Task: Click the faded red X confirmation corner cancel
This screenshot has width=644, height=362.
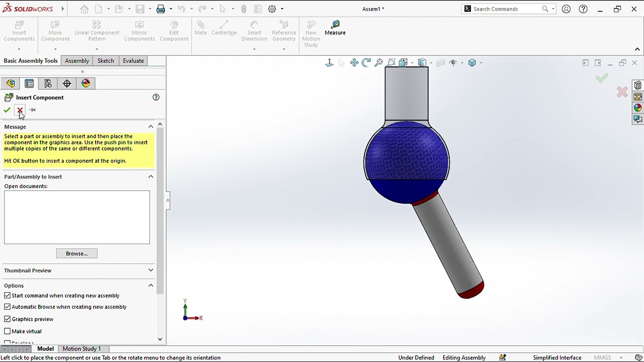Action: point(622,92)
